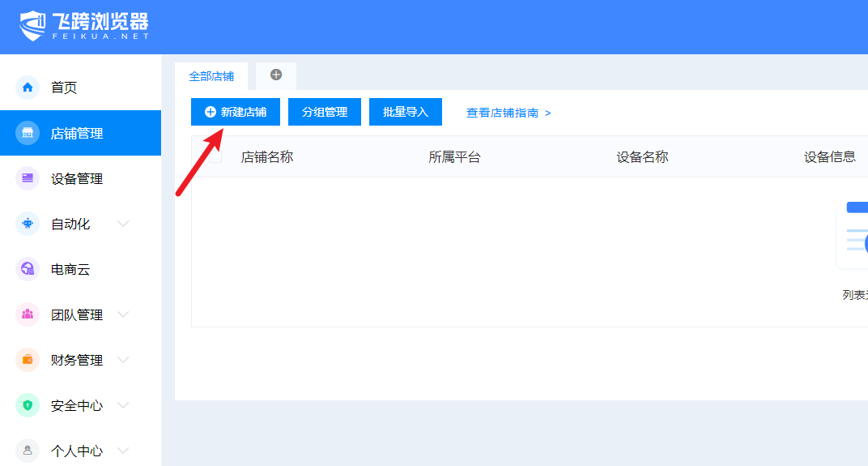Expand the 自动化 submenu chevron
Viewport: 868px width, 466px height.
tap(123, 224)
